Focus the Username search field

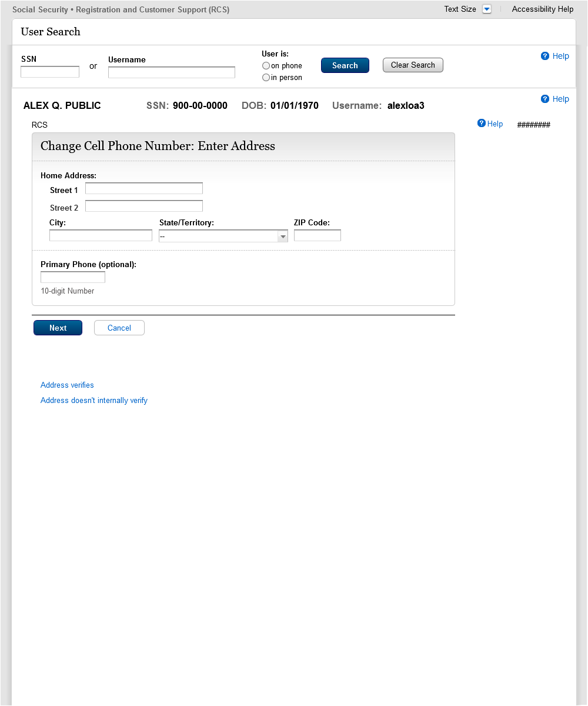[x=172, y=72]
